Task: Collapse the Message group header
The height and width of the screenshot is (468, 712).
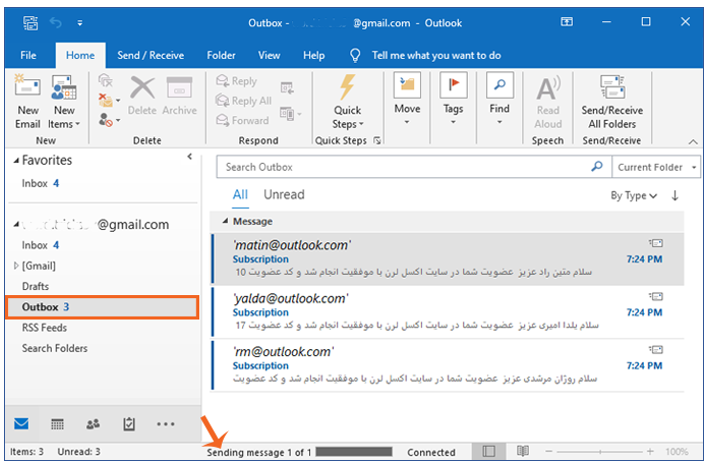Action: (225, 221)
